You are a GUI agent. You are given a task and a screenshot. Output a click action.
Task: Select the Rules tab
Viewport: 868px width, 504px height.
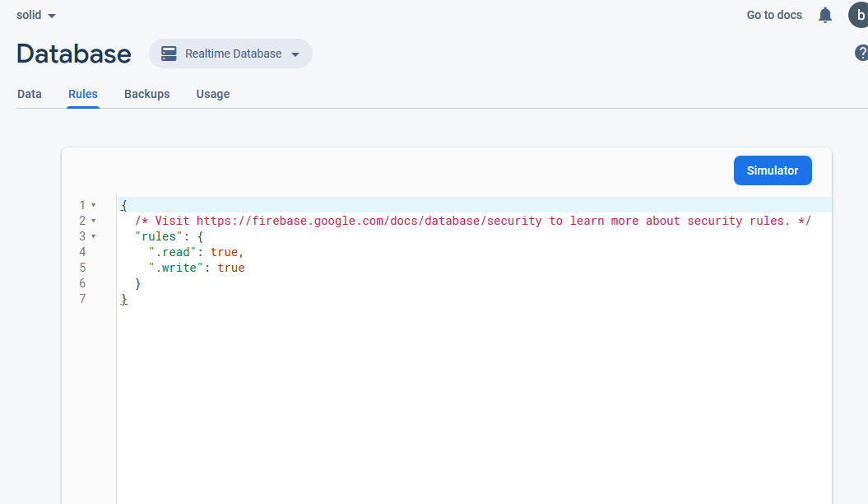coord(83,94)
